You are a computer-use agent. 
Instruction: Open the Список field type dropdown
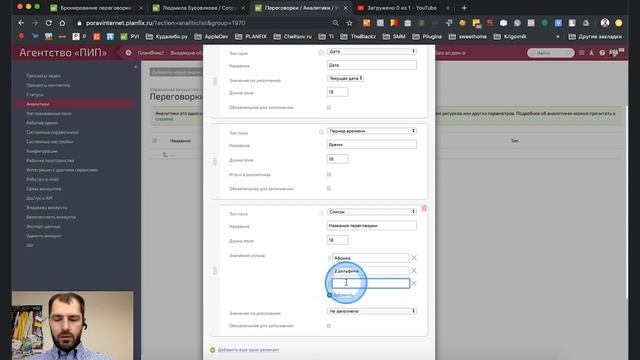[371, 212]
